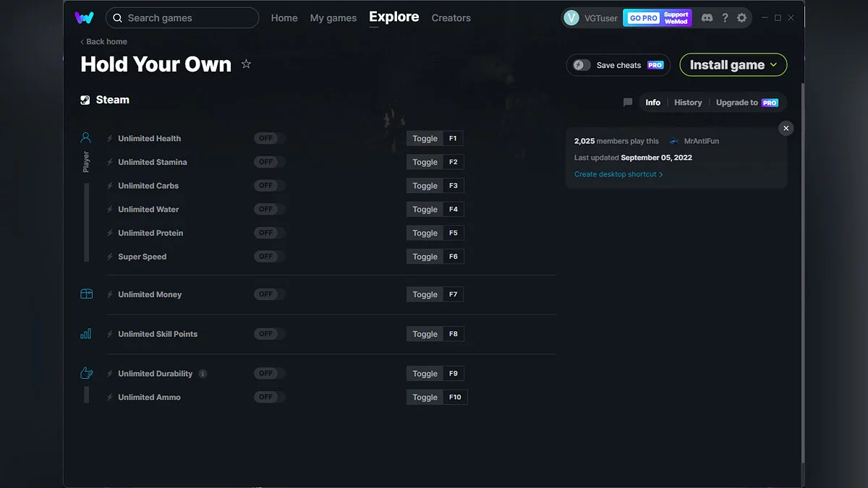Dismiss the members info card with its X

click(786, 128)
